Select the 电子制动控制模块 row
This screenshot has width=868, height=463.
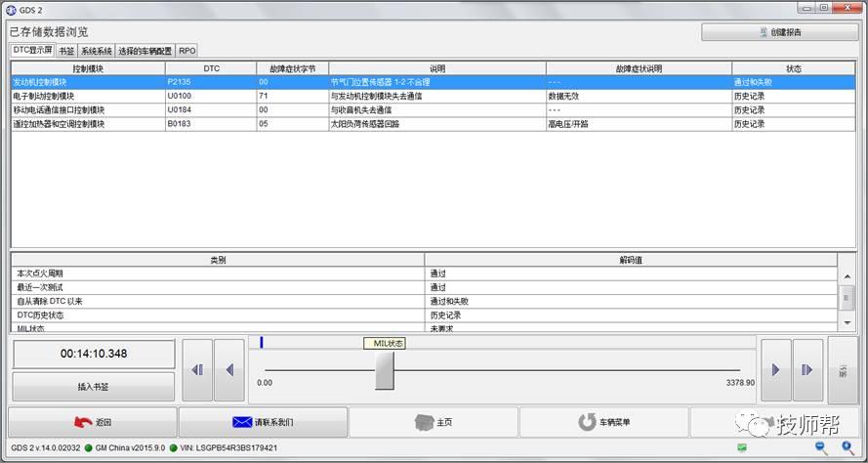point(434,96)
